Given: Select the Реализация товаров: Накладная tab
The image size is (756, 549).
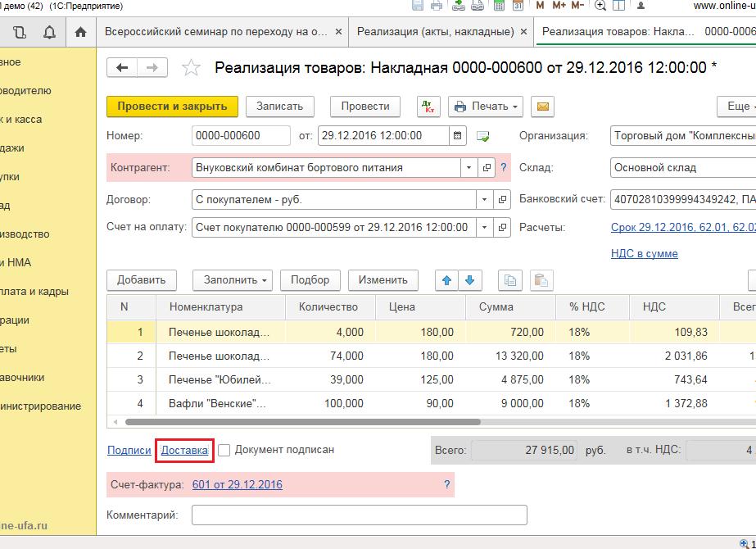Looking at the screenshot, I should [646, 32].
